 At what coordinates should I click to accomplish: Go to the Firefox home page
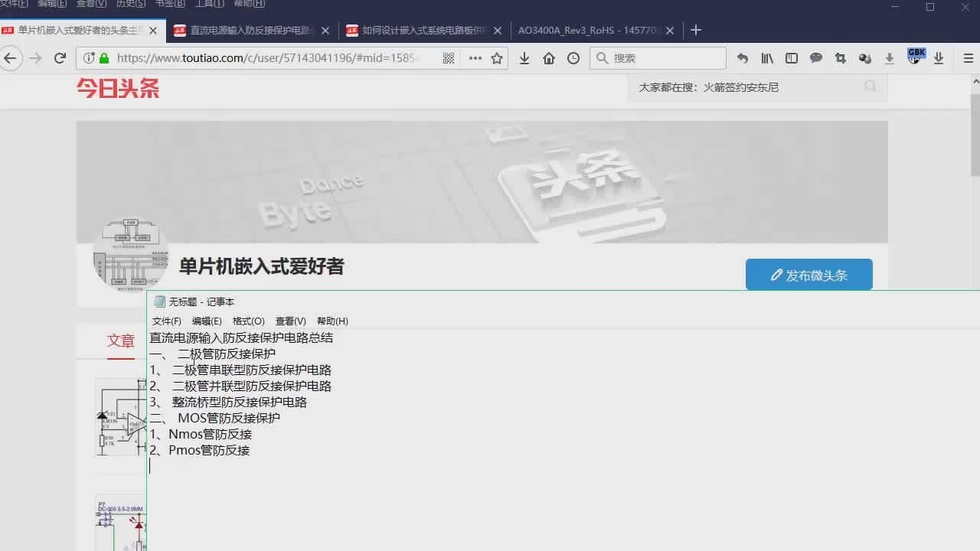549,58
